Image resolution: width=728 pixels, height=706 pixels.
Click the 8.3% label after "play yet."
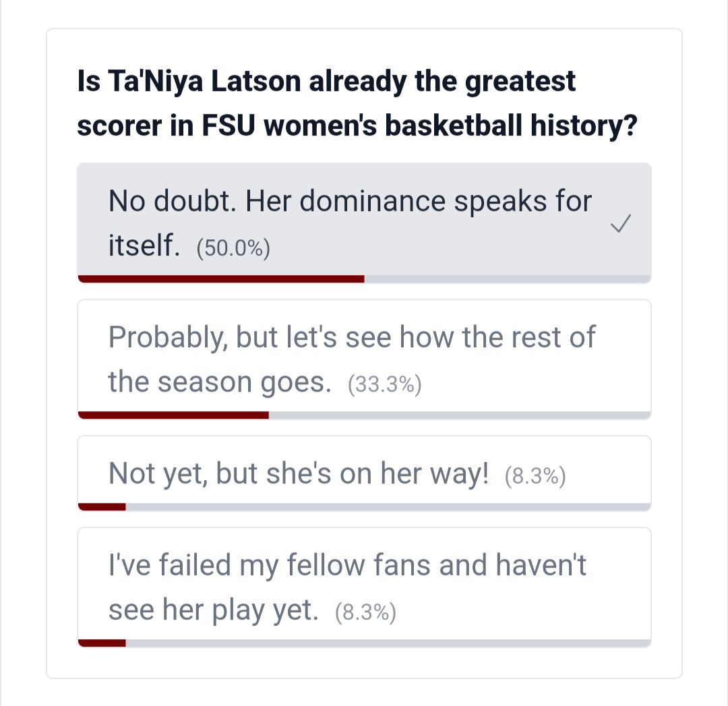(x=365, y=613)
